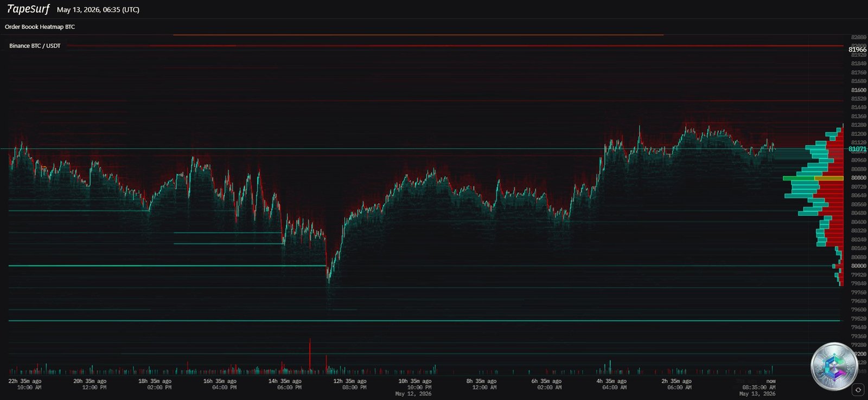Click the "8h 35m ago" time label
The height and width of the screenshot is (400, 868).
click(481, 381)
